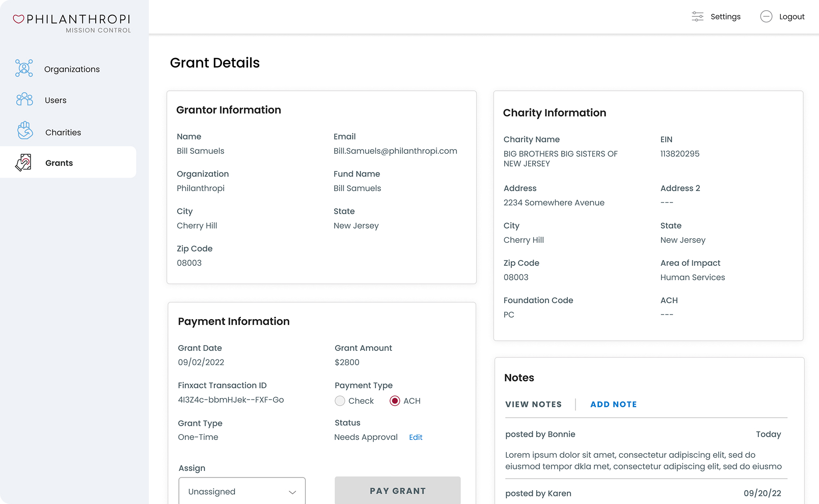Click grant date 09/02/2022
Screen dimensions: 819x504
[201, 362]
